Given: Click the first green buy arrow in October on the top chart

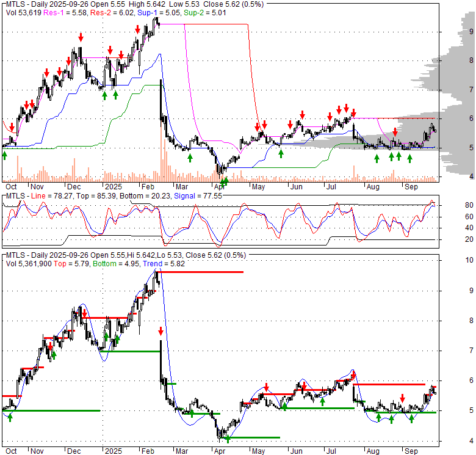Looking at the screenshot, I should pyautogui.click(x=4, y=156).
